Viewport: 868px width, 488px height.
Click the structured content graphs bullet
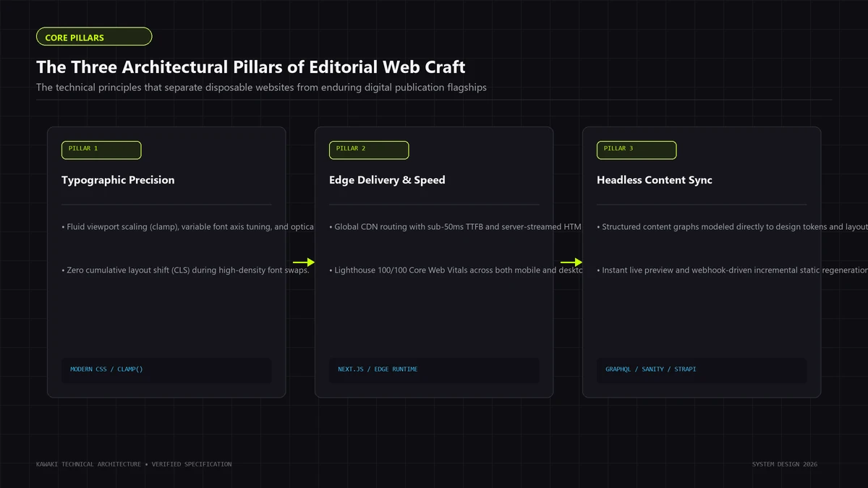732,227
